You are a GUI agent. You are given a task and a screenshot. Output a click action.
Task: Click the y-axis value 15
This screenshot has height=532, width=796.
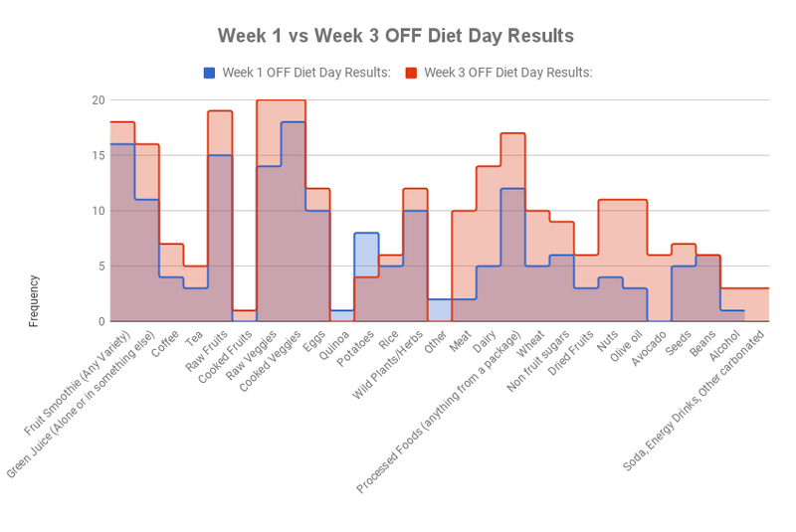(98, 156)
